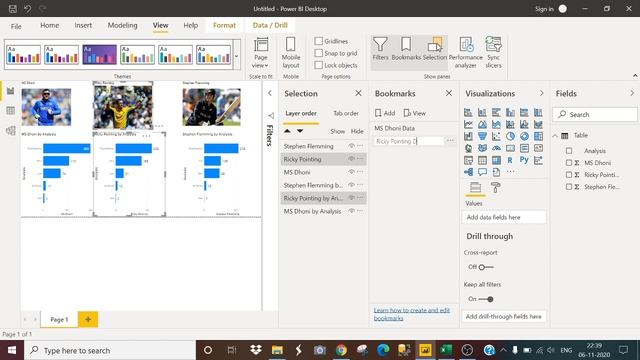Switch to the Insert ribbon tab
The image size is (640, 360).
83,25
